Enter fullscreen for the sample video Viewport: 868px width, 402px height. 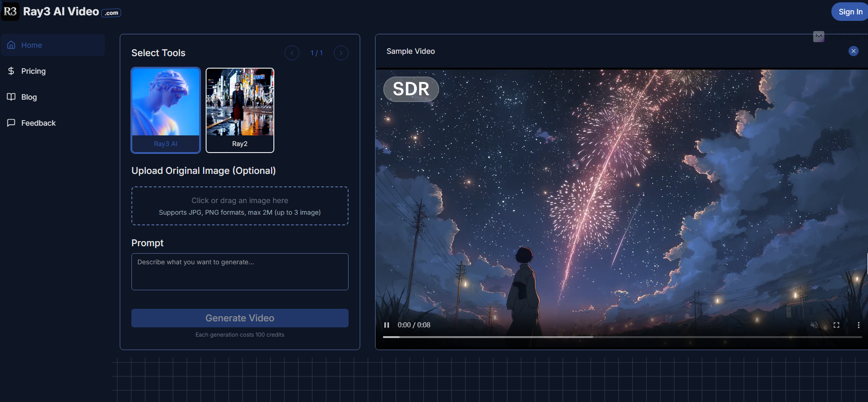(836, 325)
